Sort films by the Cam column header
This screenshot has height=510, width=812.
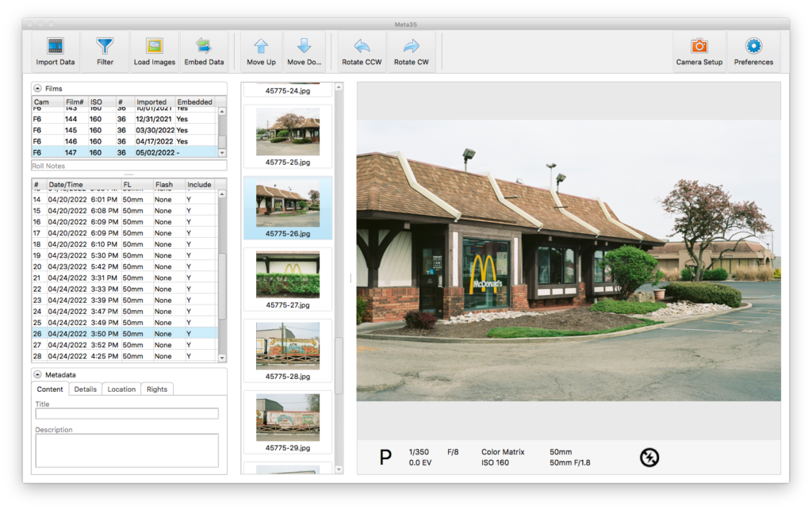[48, 102]
